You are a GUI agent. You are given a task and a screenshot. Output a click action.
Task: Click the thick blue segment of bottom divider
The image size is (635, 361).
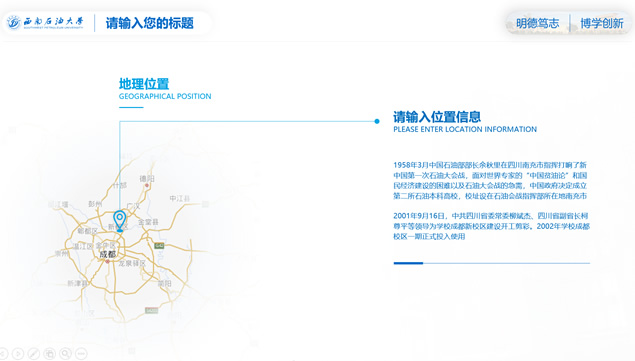(x=408, y=263)
